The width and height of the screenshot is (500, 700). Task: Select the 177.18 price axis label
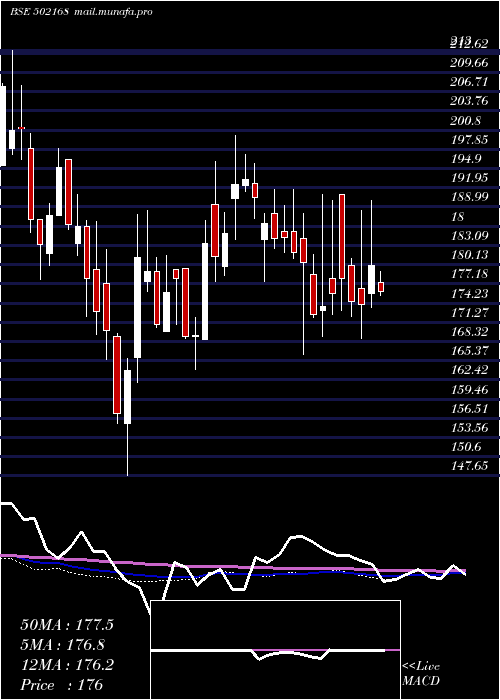pyautogui.click(x=469, y=274)
